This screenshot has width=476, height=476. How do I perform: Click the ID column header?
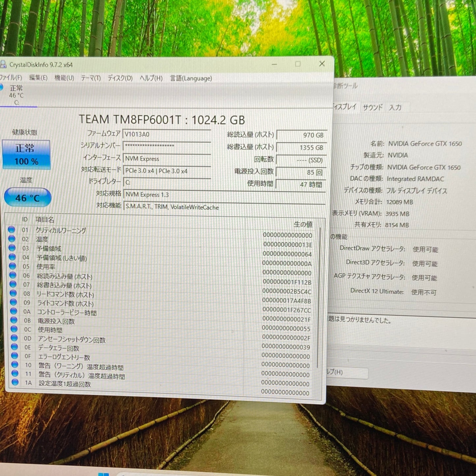tap(25, 219)
